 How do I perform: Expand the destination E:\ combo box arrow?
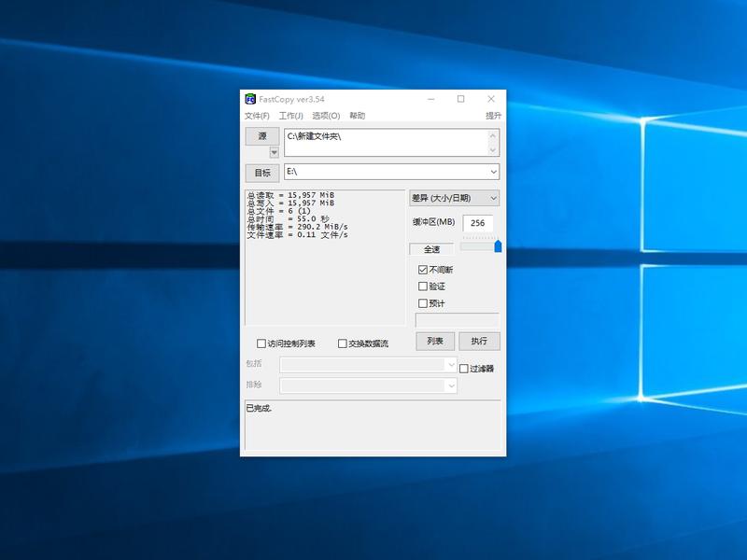[494, 172]
